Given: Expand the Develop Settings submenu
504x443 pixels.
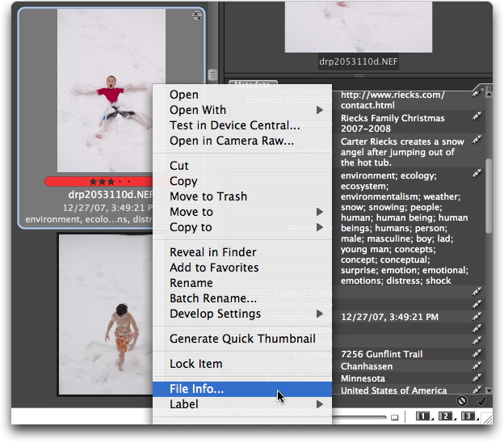Looking at the screenshot, I should coord(320,314).
